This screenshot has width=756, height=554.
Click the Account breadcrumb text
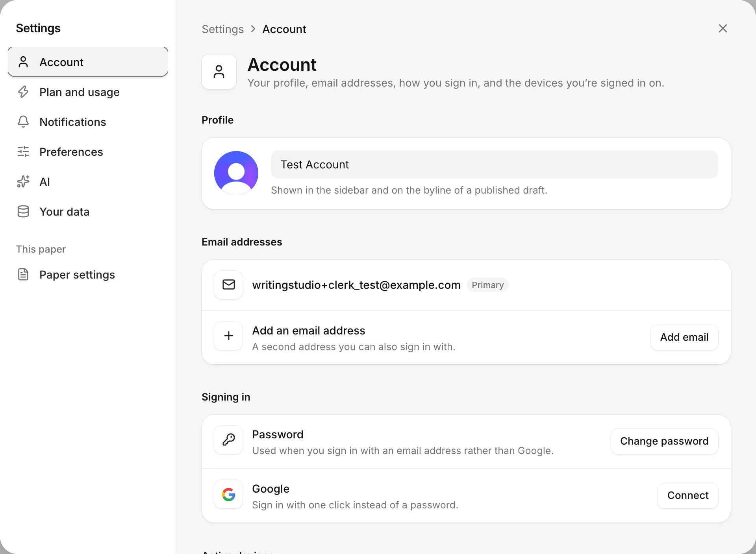(x=284, y=29)
